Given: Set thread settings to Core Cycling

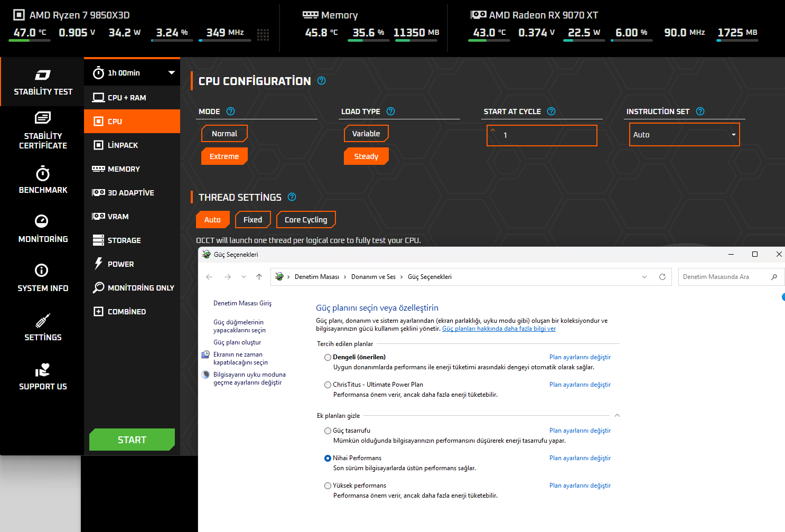Looking at the screenshot, I should point(306,220).
